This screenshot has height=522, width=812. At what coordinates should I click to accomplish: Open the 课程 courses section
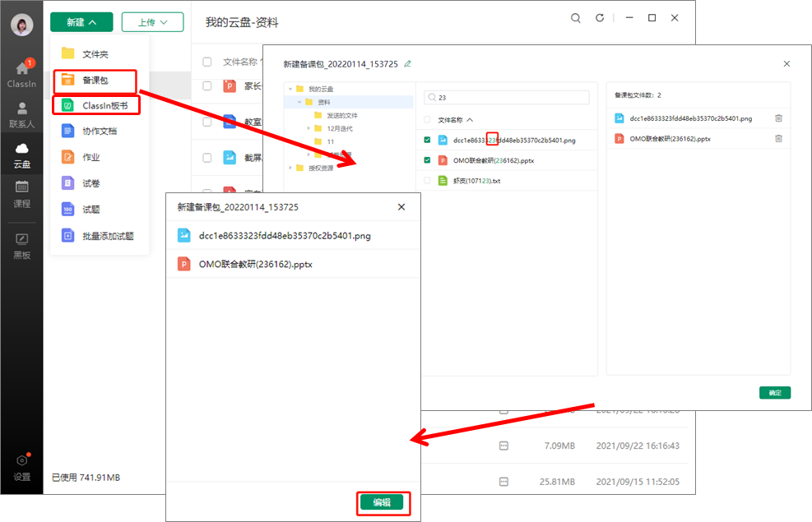21,194
